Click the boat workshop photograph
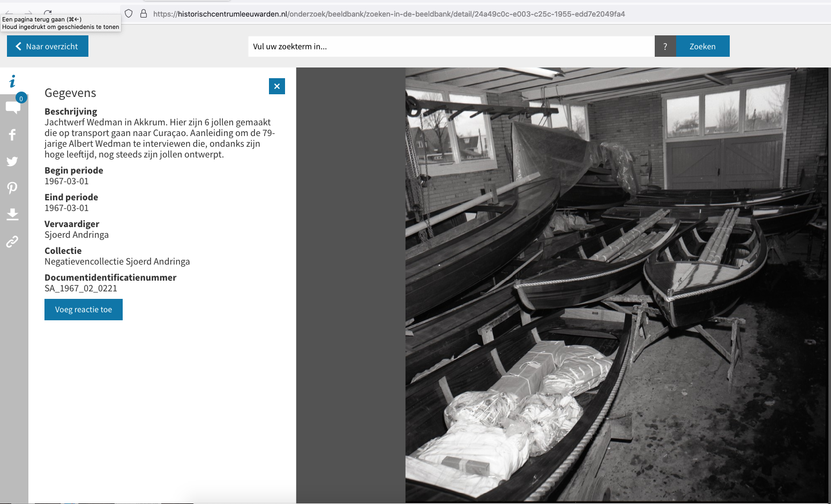Screen dimensions: 831x504 point(616,284)
